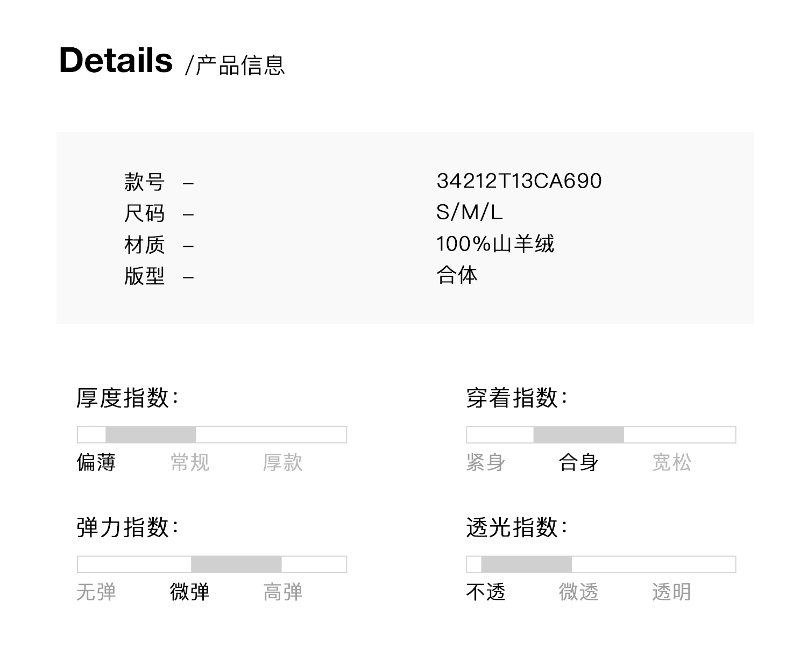Click the 100%山羊绒 material text

(x=495, y=244)
